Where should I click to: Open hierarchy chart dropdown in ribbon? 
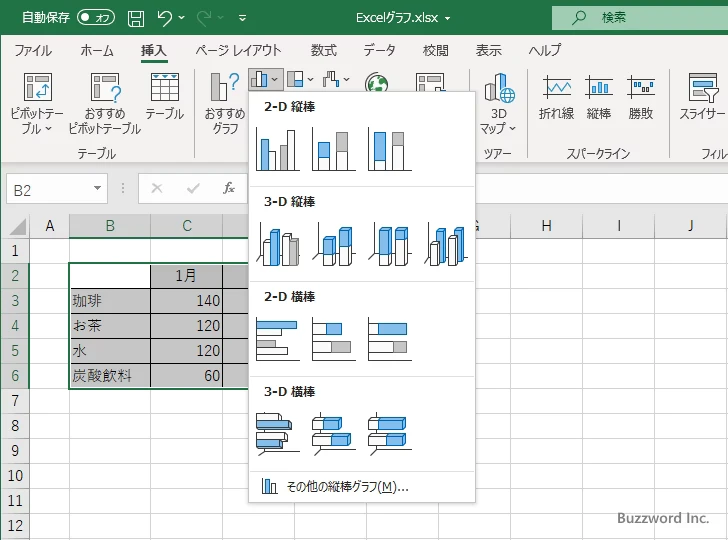point(300,79)
